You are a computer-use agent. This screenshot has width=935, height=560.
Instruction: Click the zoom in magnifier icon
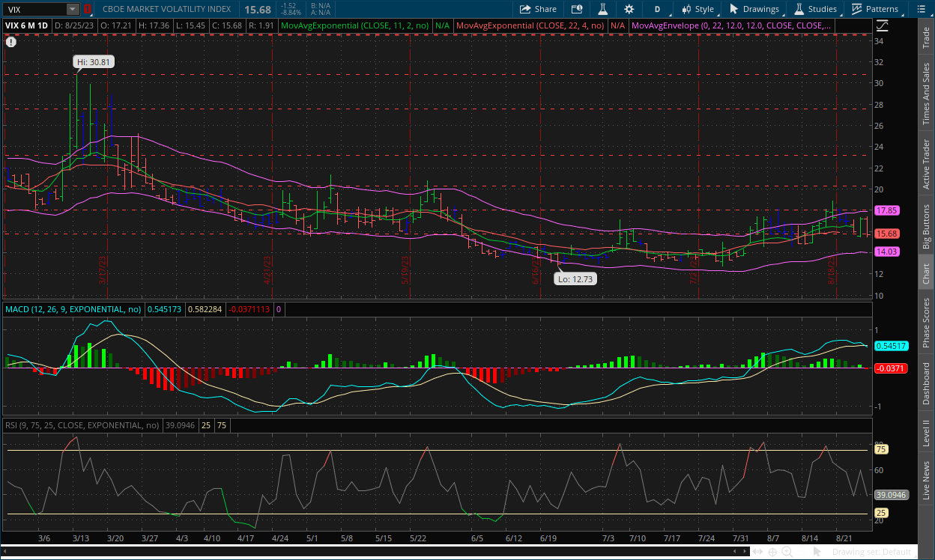[x=787, y=553]
